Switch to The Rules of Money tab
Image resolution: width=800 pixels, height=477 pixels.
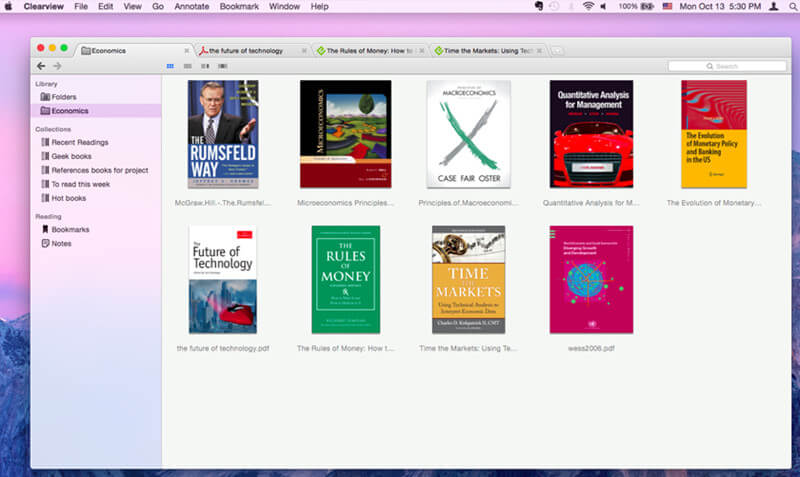coord(369,51)
